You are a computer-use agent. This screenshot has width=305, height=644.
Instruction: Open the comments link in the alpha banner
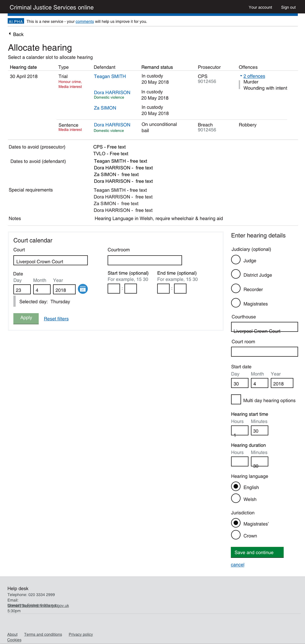(85, 21)
